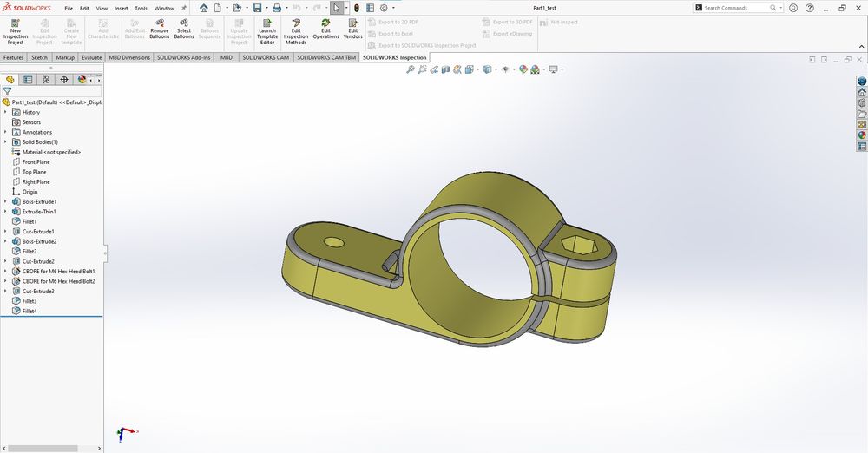Click Remove Balloons in the ribbon
Screen dimensions: 868x453
[160, 23]
